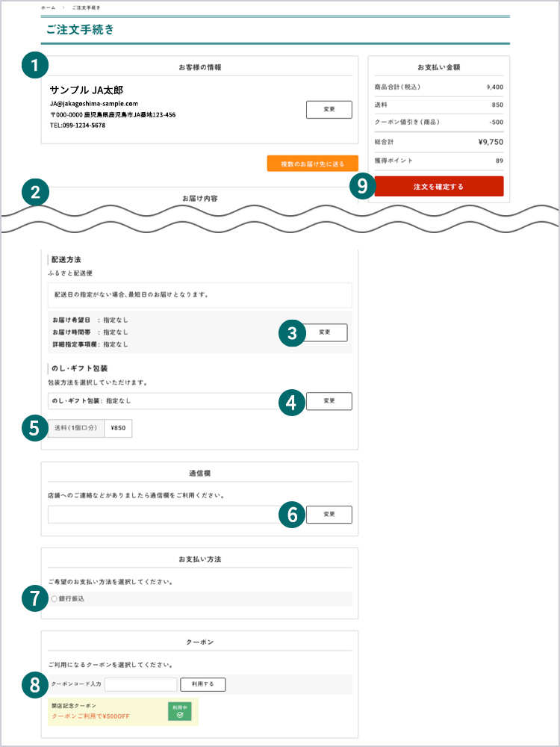The width and height of the screenshot is (560, 747).
Task: Click the number 6 circle badge
Action: (x=292, y=515)
